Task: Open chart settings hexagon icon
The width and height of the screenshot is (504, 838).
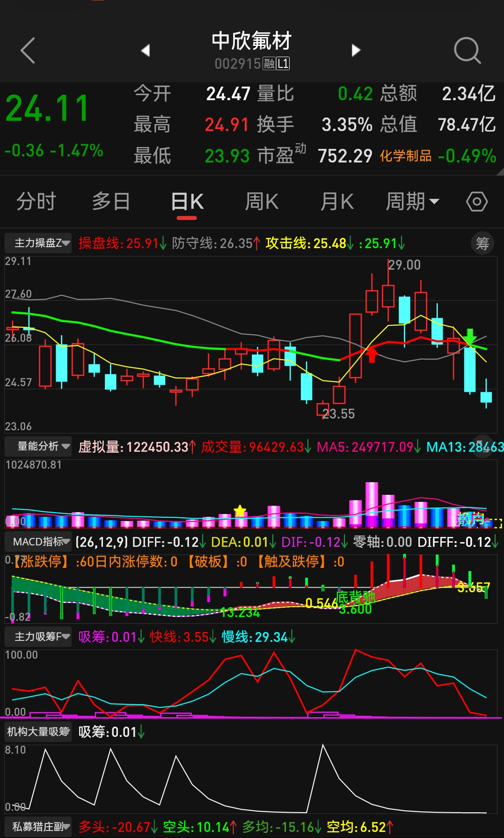Action: pos(477,202)
